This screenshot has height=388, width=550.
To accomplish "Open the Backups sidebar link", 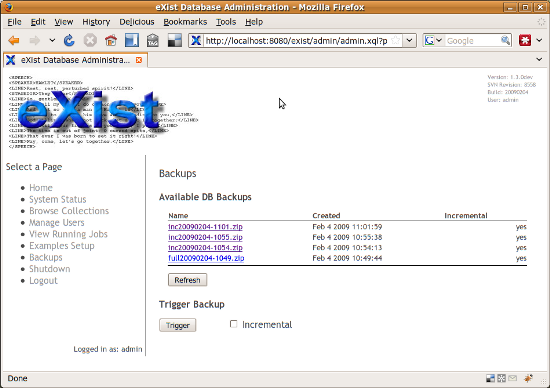I will (46, 257).
